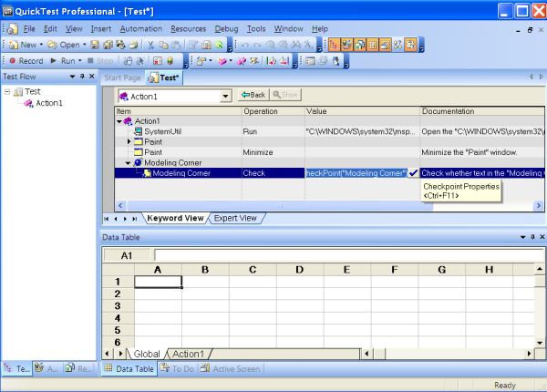Click the Run play arrow
Image resolution: width=547 pixels, height=392 pixels.
pyautogui.click(x=54, y=61)
